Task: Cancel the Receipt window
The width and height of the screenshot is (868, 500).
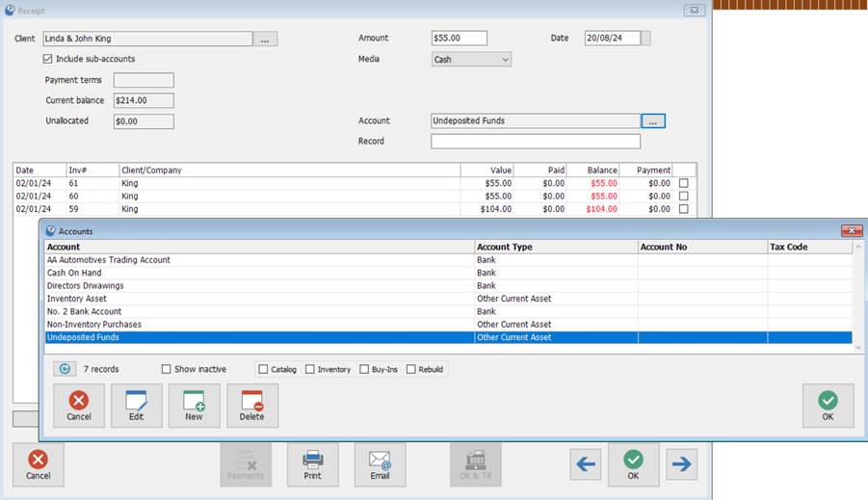Action: pos(39,464)
